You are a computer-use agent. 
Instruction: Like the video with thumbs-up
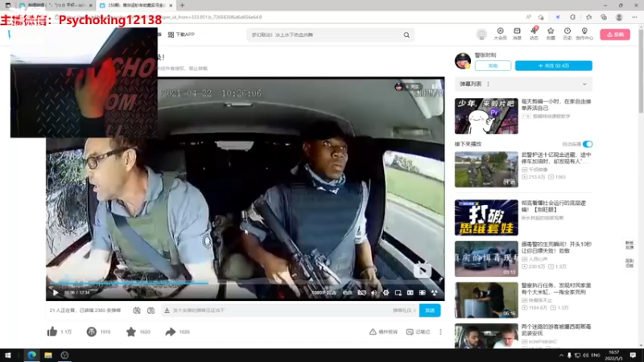pos(52,331)
